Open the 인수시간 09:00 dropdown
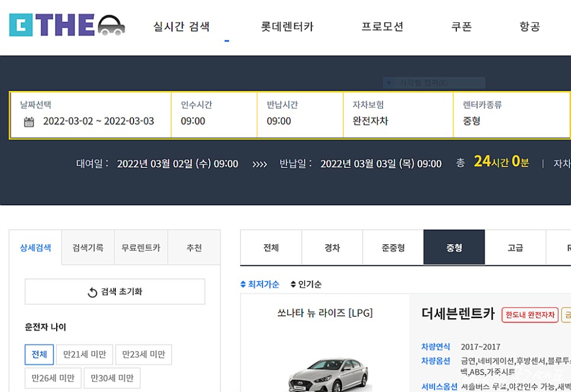Screen dimensions: 571x392 [214, 115]
